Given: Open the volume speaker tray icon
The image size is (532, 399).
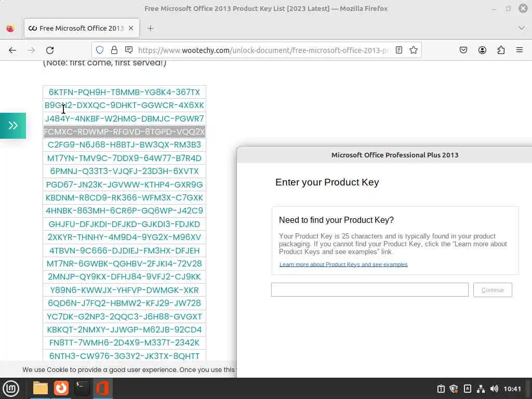Looking at the screenshot, I should [494, 389].
